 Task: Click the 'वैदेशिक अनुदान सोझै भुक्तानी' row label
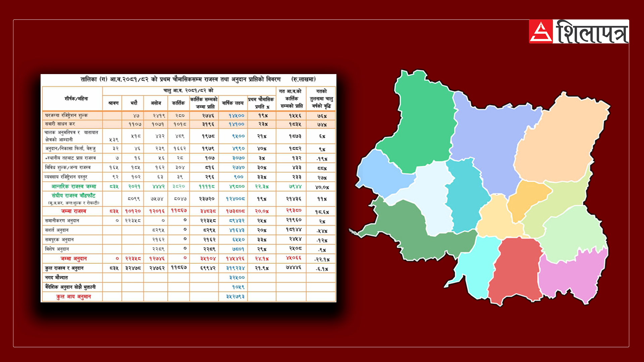[x=70, y=287]
